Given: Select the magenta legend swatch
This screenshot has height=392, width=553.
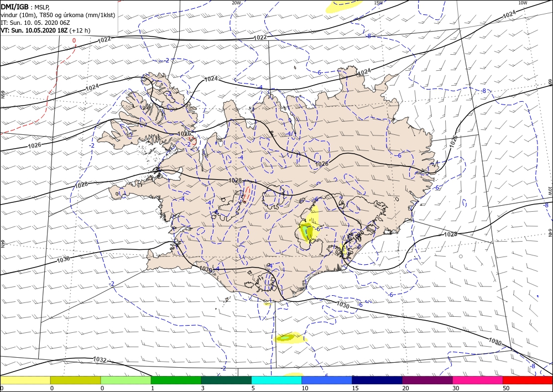Looking at the screenshot, I should click(x=478, y=380).
